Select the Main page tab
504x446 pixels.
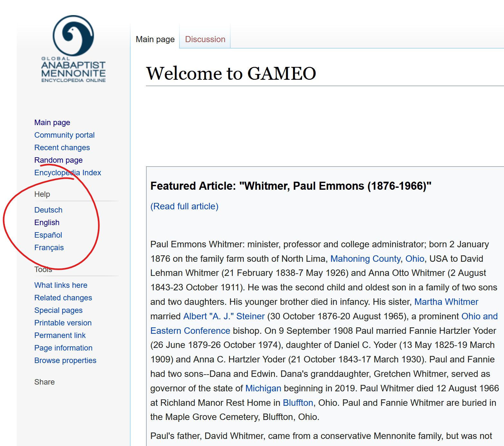(155, 39)
